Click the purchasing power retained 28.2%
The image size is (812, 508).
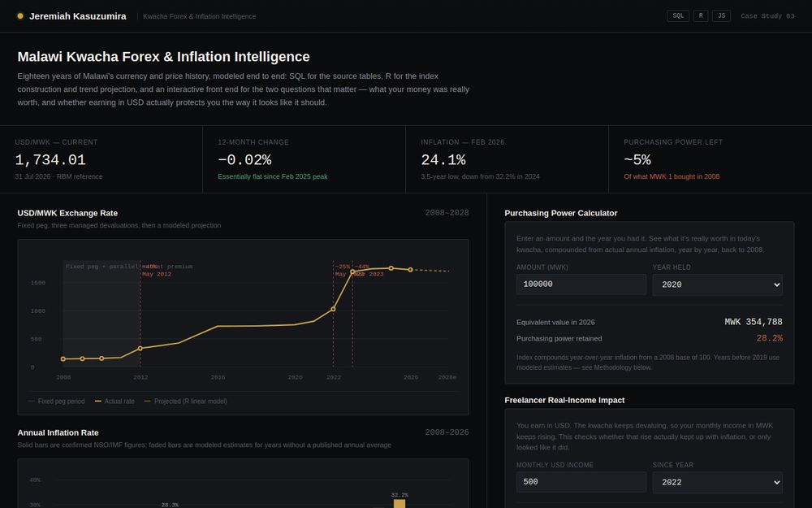click(769, 338)
